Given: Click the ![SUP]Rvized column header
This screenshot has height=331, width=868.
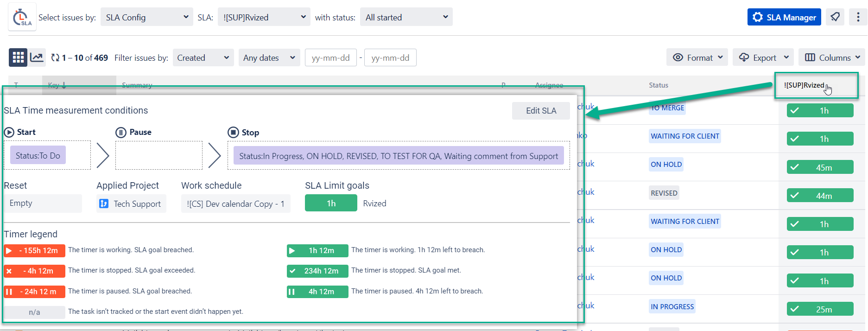Looking at the screenshot, I should (x=804, y=85).
